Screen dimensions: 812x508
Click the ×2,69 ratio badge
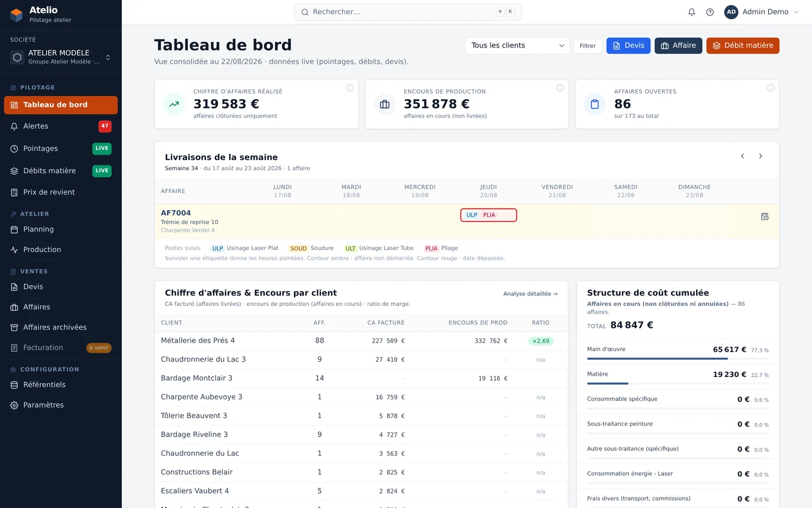coord(541,341)
